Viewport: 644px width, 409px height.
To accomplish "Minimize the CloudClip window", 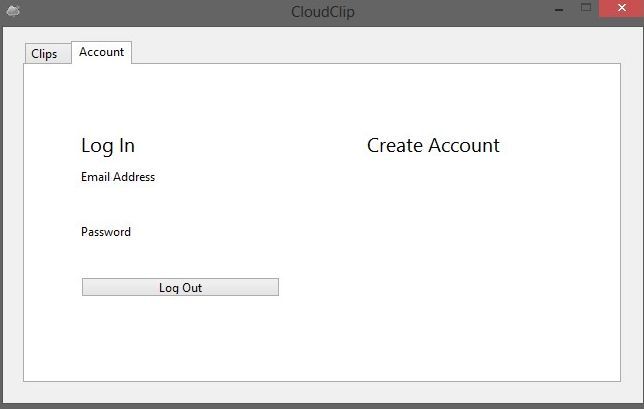I will [559, 9].
